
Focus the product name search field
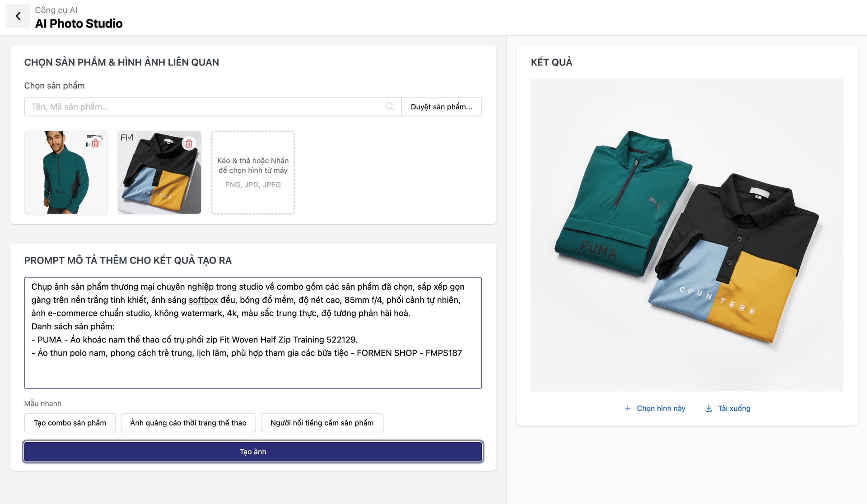click(x=203, y=106)
